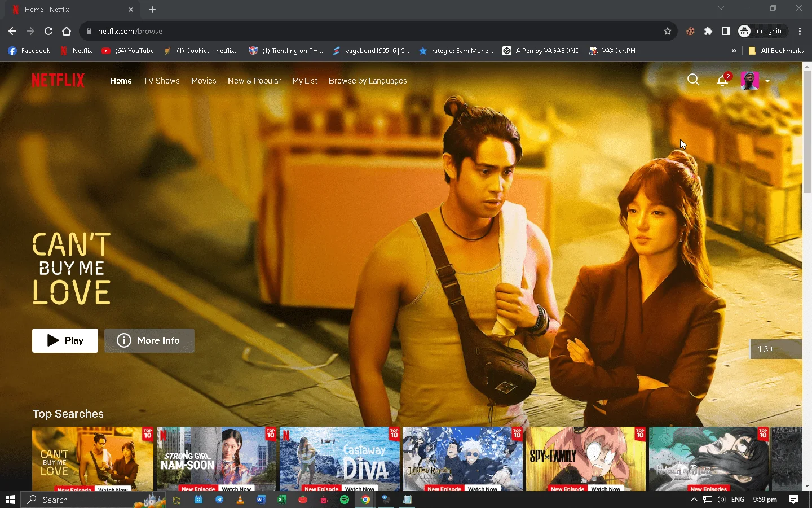Click the Windows taskbar Search box

pyautogui.click(x=93, y=500)
